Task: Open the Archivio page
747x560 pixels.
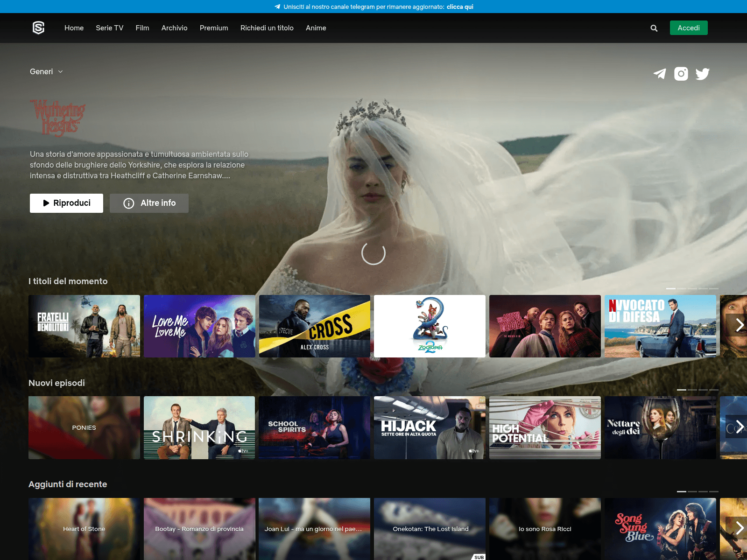Action: point(174,28)
